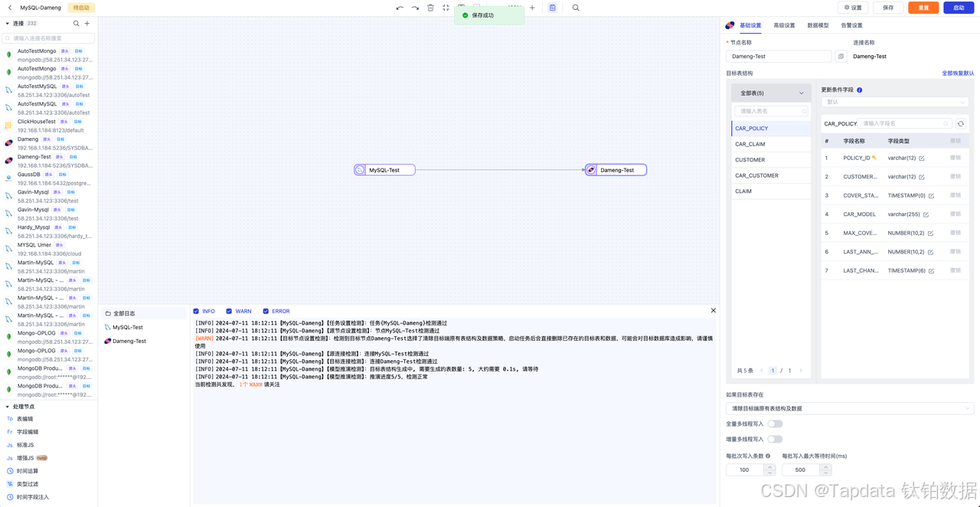Focus the field name search box

click(906, 123)
